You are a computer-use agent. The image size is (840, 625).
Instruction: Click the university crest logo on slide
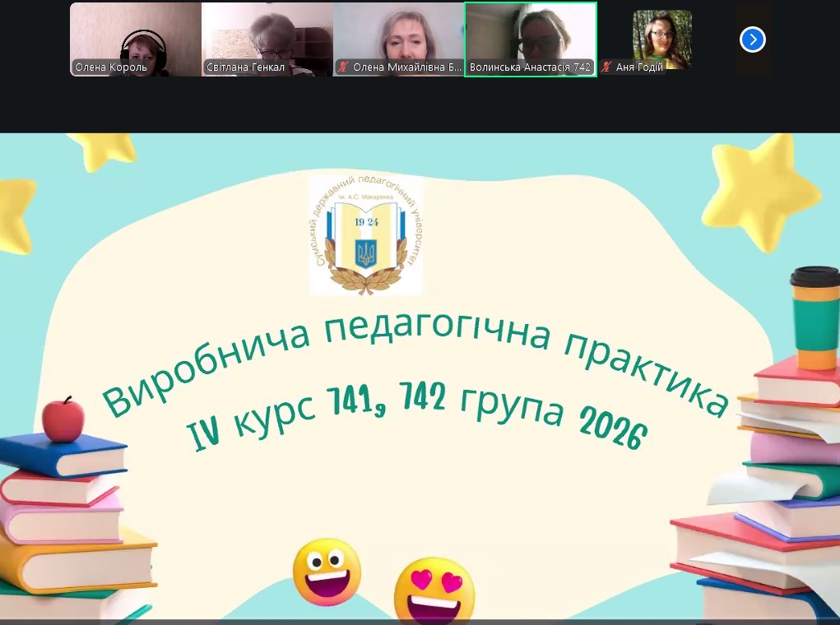click(x=365, y=234)
